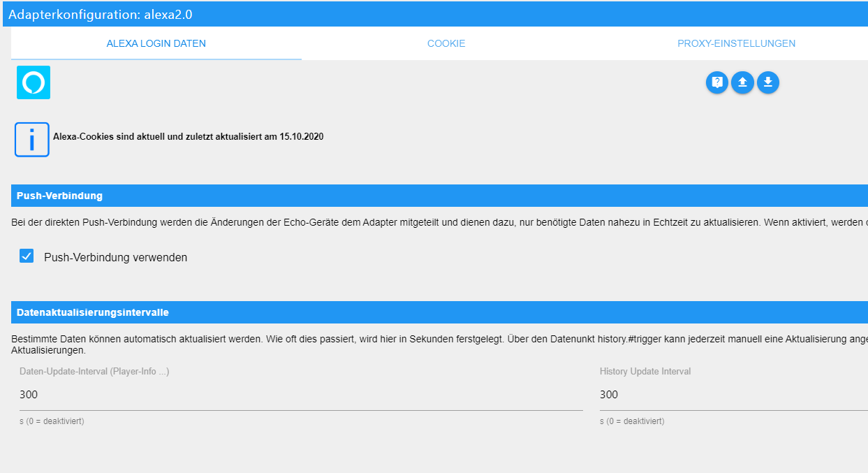Click the "History Update Interval" label
Screen dimensions: 868x473
pyautogui.click(x=645, y=372)
